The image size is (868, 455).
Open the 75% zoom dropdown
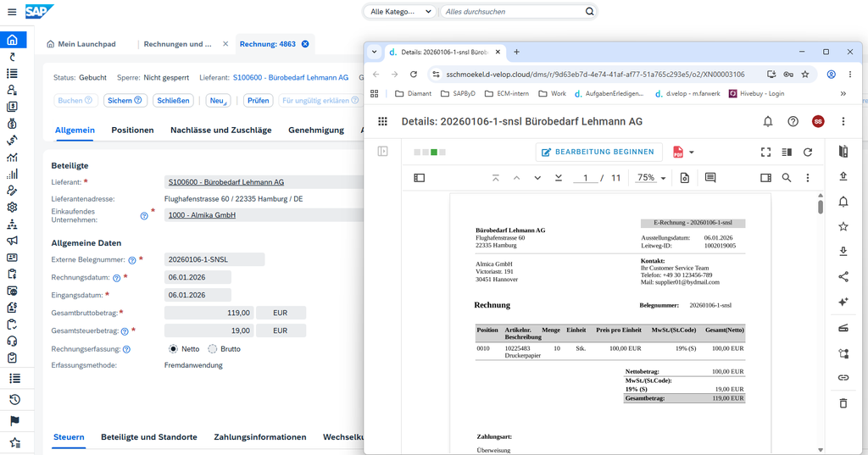pyautogui.click(x=651, y=178)
